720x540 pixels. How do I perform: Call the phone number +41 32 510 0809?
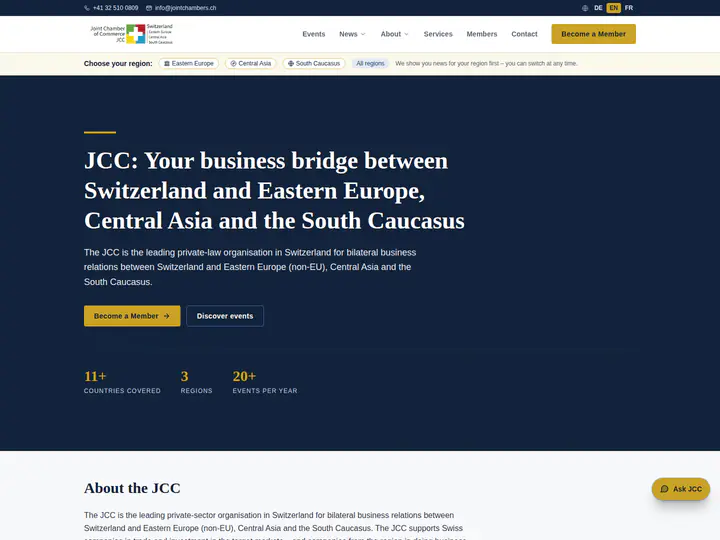pyautogui.click(x=115, y=8)
